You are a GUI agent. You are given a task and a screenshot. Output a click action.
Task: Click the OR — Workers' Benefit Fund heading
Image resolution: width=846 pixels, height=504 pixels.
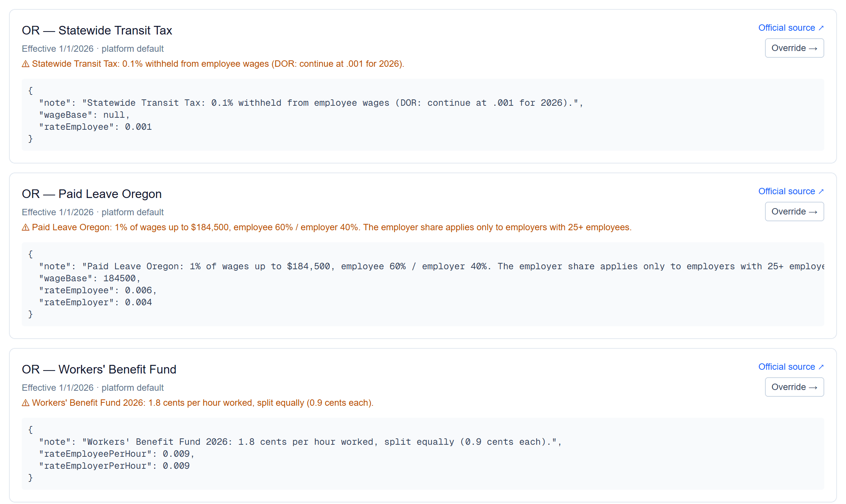(x=99, y=369)
